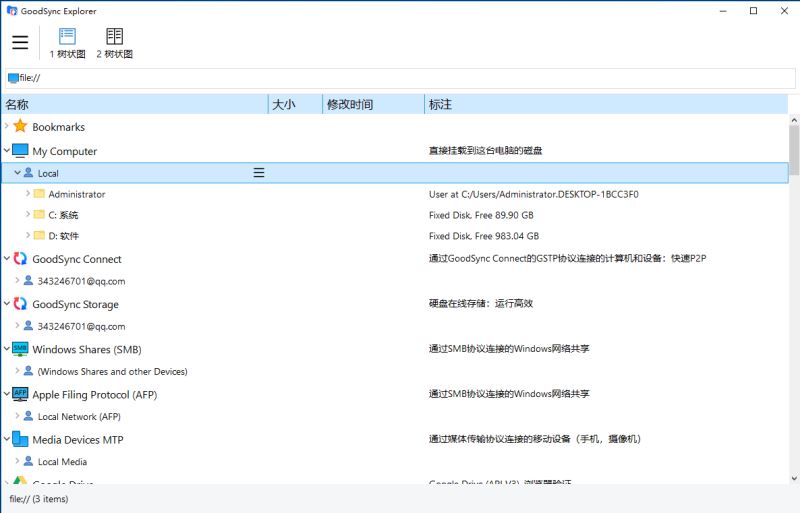The width and height of the screenshot is (800, 513).
Task: Click user icon beside Windows Shares and other Devices
Action: [x=29, y=371]
